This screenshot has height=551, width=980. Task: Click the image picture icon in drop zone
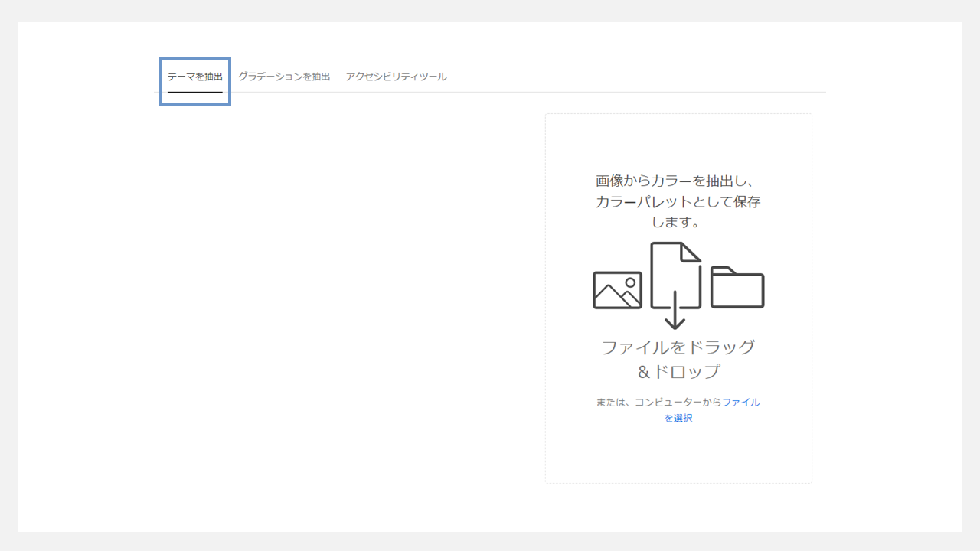[x=617, y=290]
